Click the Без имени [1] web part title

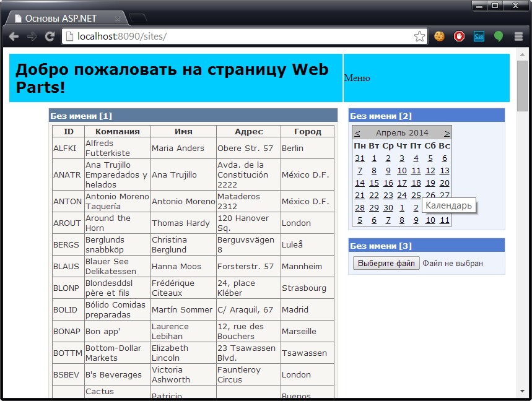tap(81, 116)
